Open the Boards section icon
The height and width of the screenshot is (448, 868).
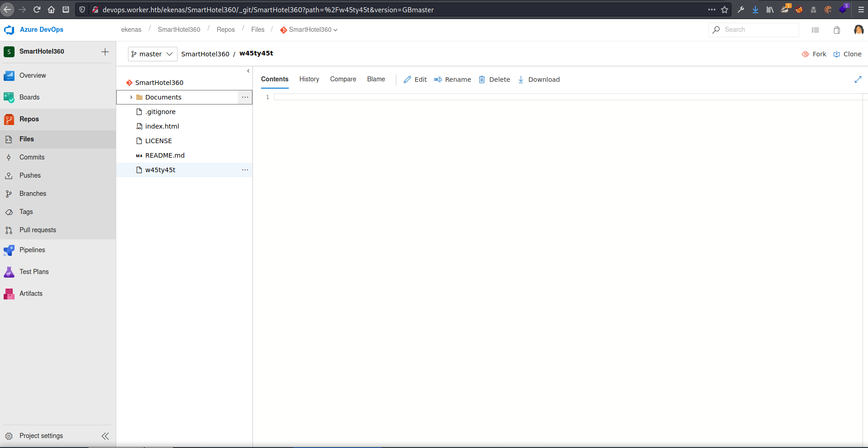coord(9,97)
